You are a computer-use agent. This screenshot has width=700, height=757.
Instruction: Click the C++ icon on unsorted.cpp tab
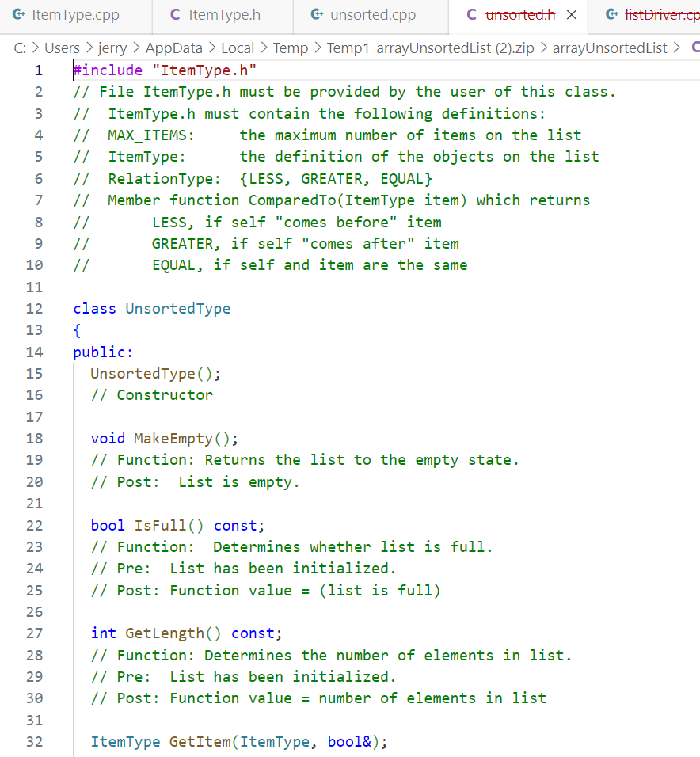pos(315,13)
